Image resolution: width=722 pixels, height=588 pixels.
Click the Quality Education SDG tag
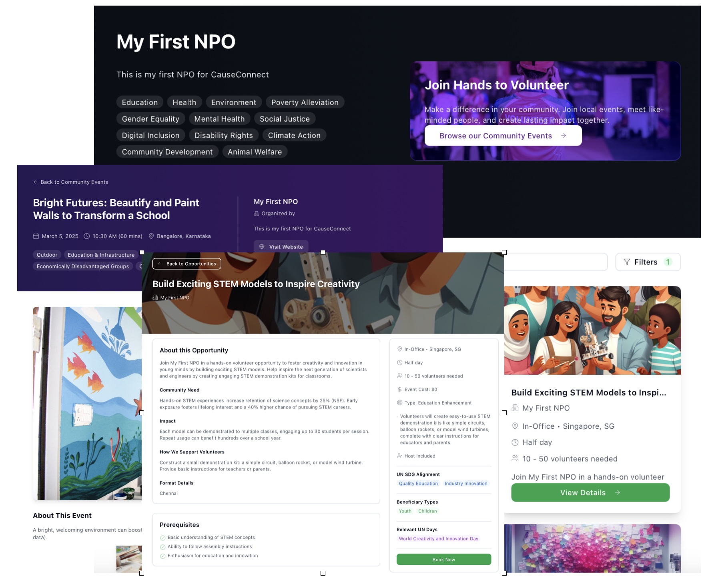[x=418, y=484]
